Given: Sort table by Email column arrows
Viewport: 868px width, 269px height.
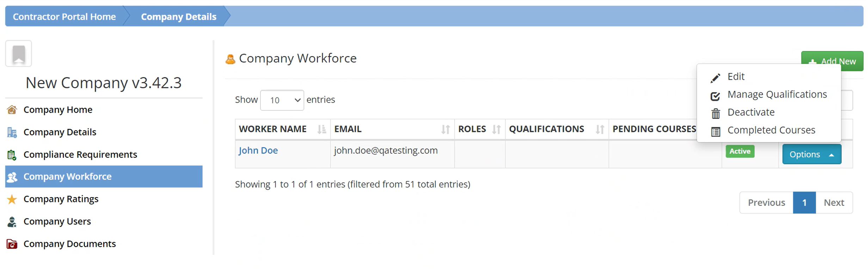Looking at the screenshot, I should (445, 129).
